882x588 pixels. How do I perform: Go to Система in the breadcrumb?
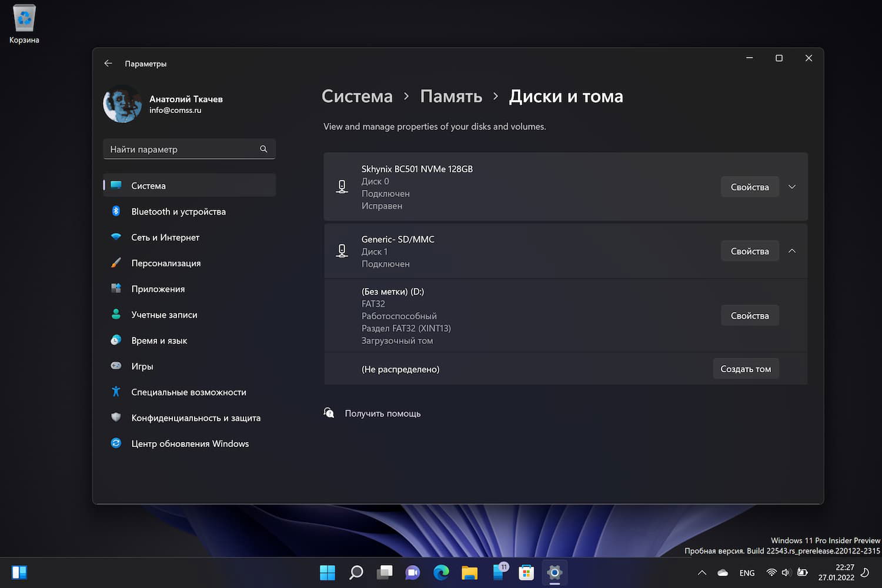[x=357, y=96]
